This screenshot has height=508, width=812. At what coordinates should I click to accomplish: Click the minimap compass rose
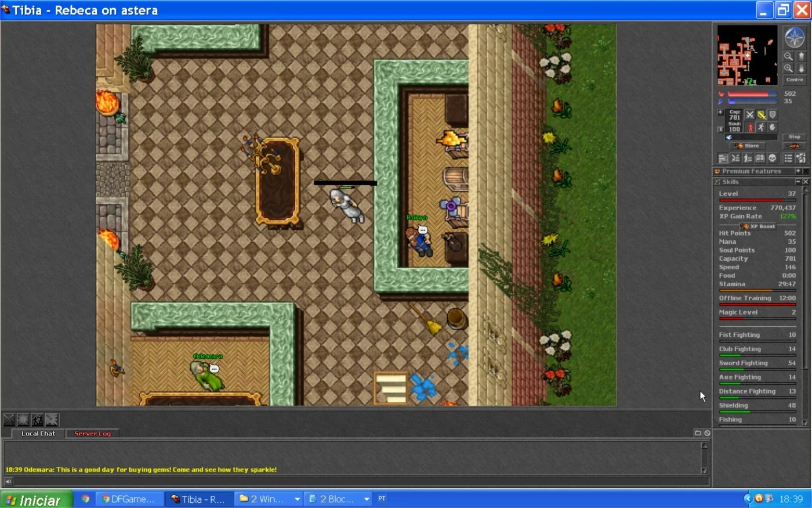click(794, 37)
